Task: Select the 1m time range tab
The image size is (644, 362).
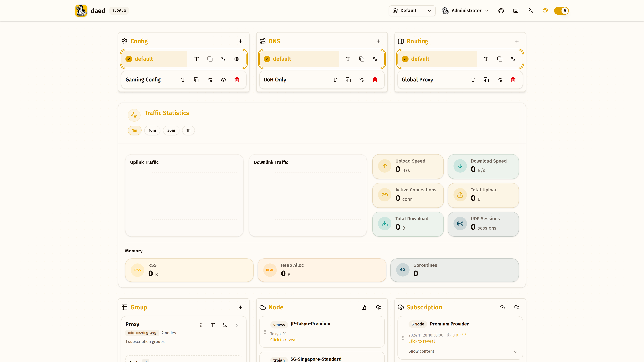Action: [135, 130]
